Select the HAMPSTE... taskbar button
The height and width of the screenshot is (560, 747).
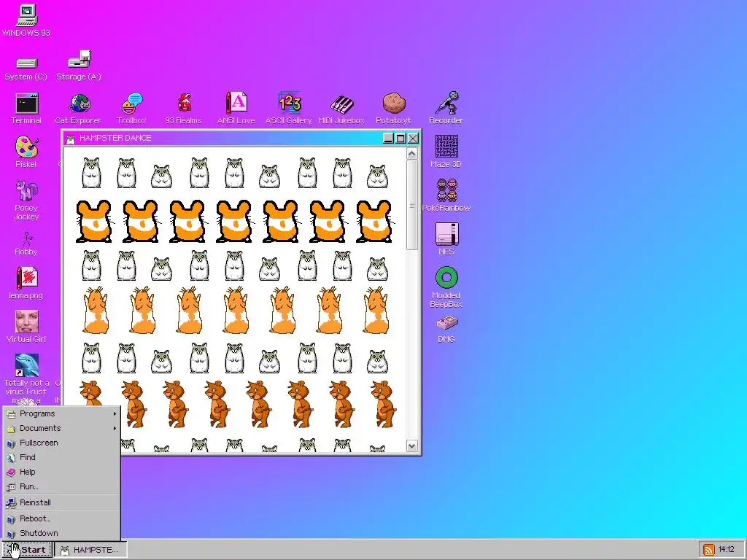tap(91, 550)
